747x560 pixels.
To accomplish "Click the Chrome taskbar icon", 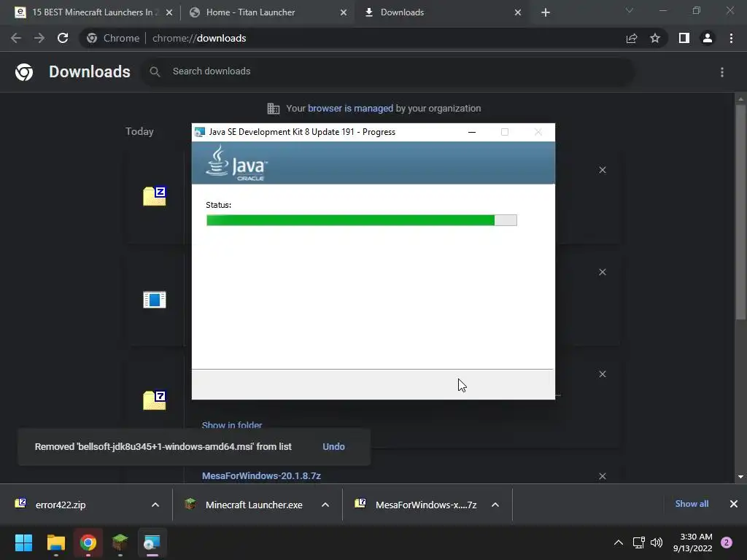I will coord(88,542).
